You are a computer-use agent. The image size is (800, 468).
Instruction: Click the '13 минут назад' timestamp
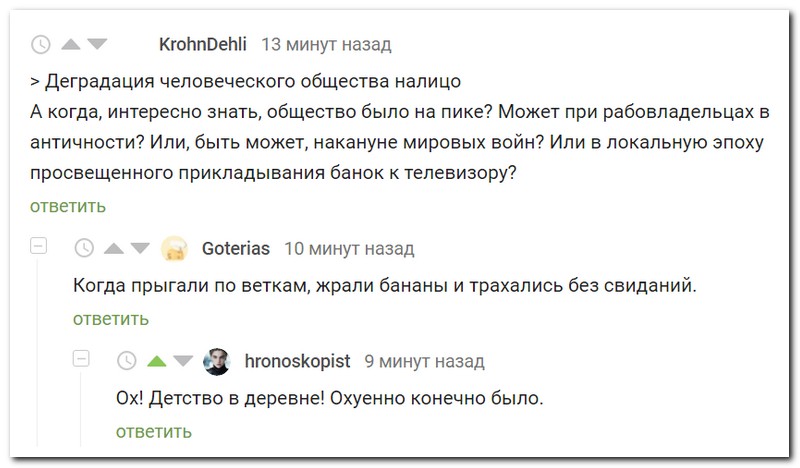[x=326, y=45]
